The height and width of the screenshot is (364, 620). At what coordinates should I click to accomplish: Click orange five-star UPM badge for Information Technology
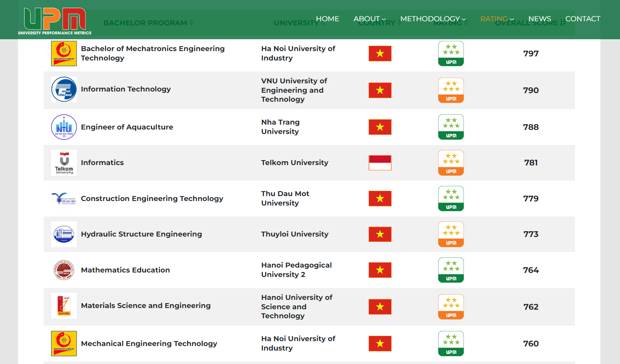pyautogui.click(x=451, y=90)
